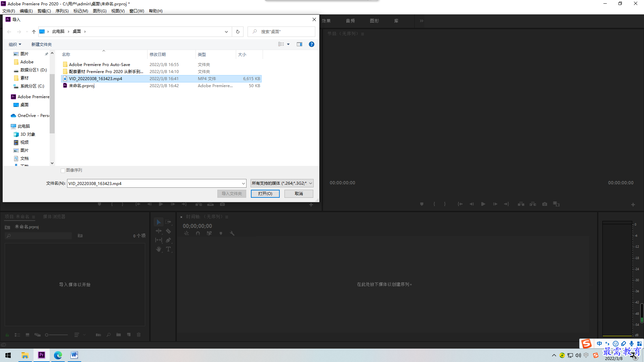Show workspace overflow chevrons

[x=421, y=21]
